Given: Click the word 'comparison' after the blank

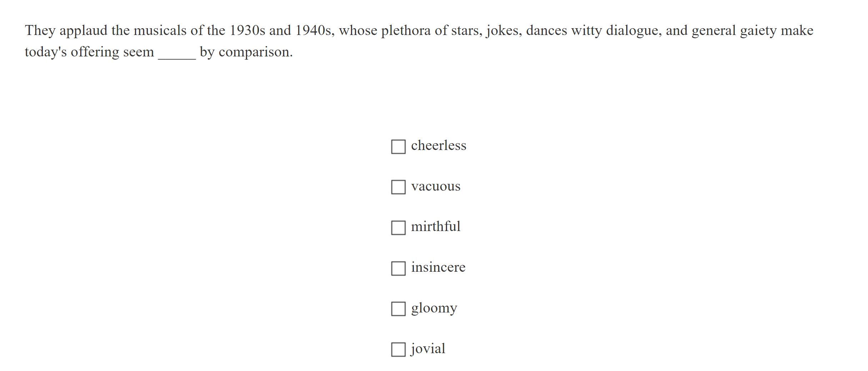Looking at the screenshot, I should (254, 52).
